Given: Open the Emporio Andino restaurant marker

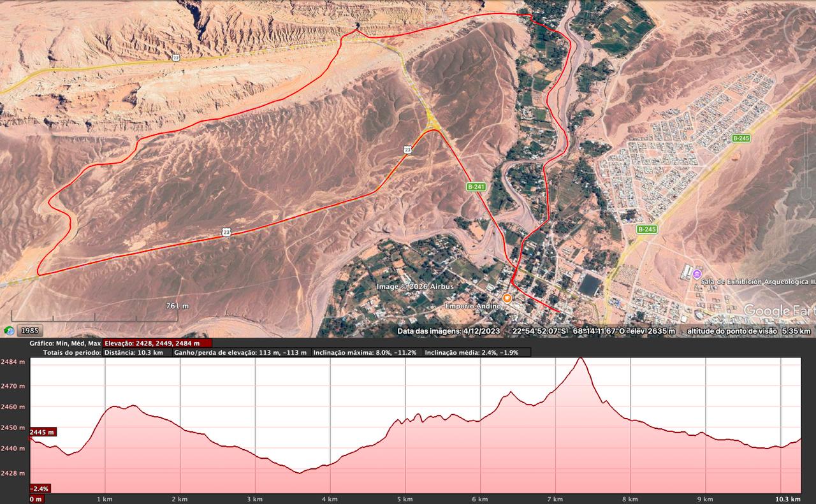Looking at the screenshot, I should point(506,298).
